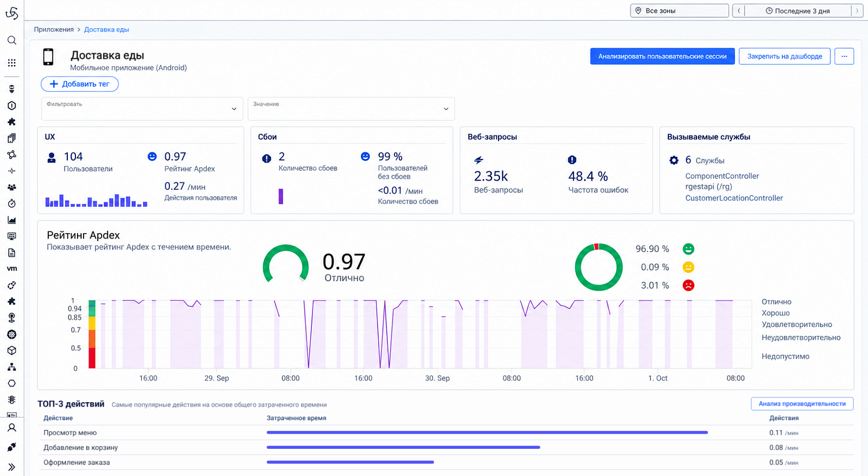Open the Фильтровать dropdown

(x=142, y=108)
